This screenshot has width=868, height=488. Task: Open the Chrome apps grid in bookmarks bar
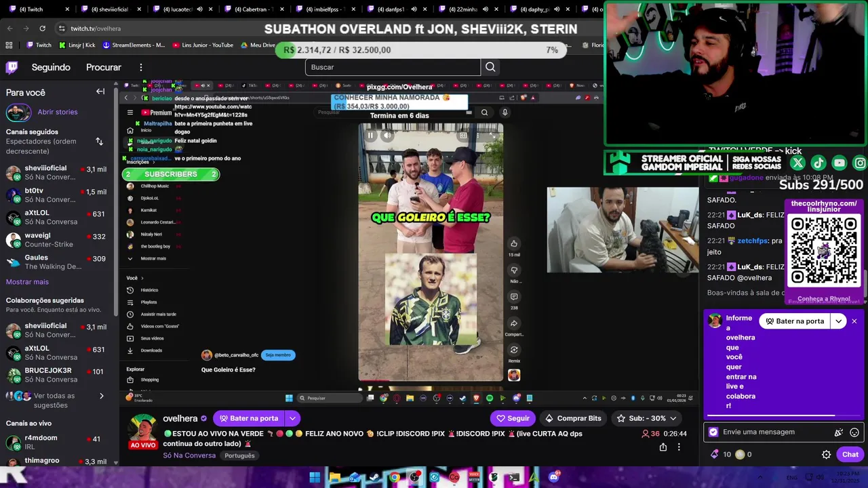coord(9,45)
